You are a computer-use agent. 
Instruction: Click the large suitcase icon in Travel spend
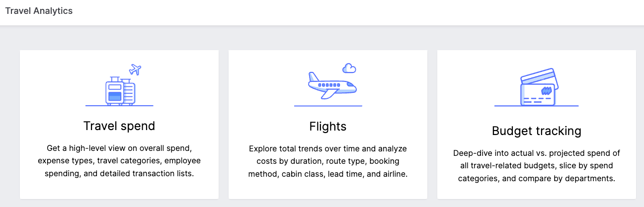pyautogui.click(x=114, y=90)
